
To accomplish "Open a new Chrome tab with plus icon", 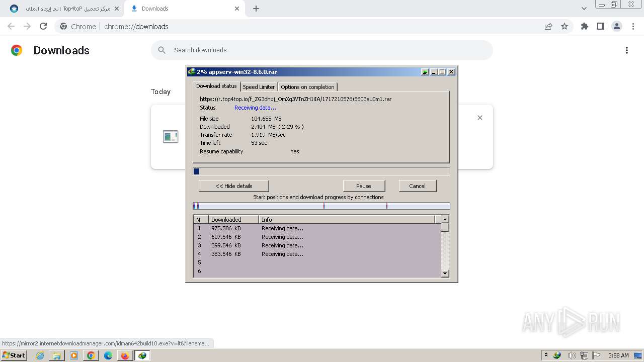I will (256, 9).
